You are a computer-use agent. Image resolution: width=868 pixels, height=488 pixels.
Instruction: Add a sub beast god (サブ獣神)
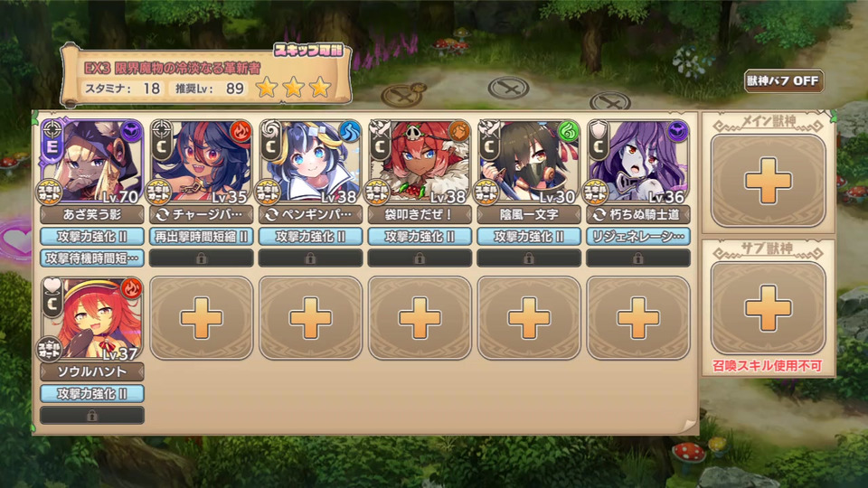pyautogui.click(x=768, y=308)
